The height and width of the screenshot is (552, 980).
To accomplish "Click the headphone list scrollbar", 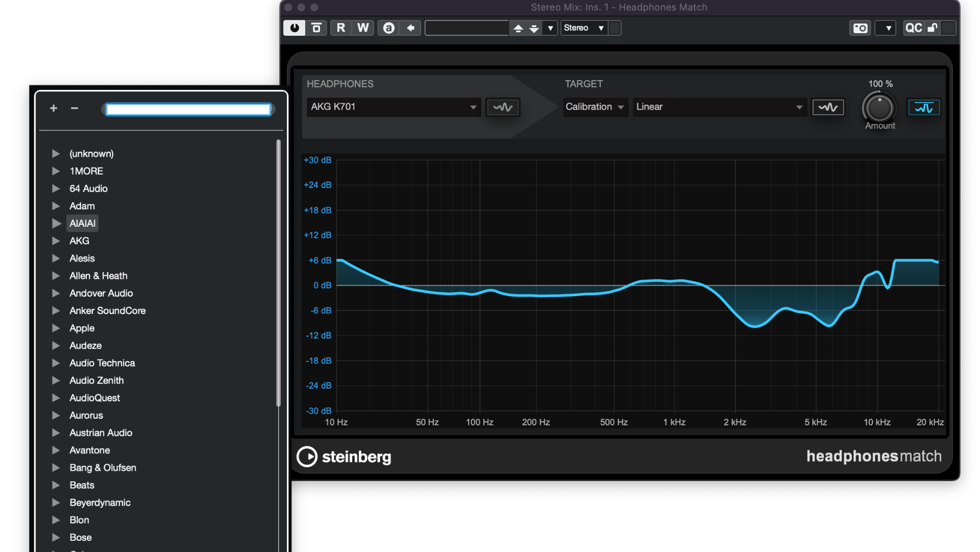I will click(279, 273).
